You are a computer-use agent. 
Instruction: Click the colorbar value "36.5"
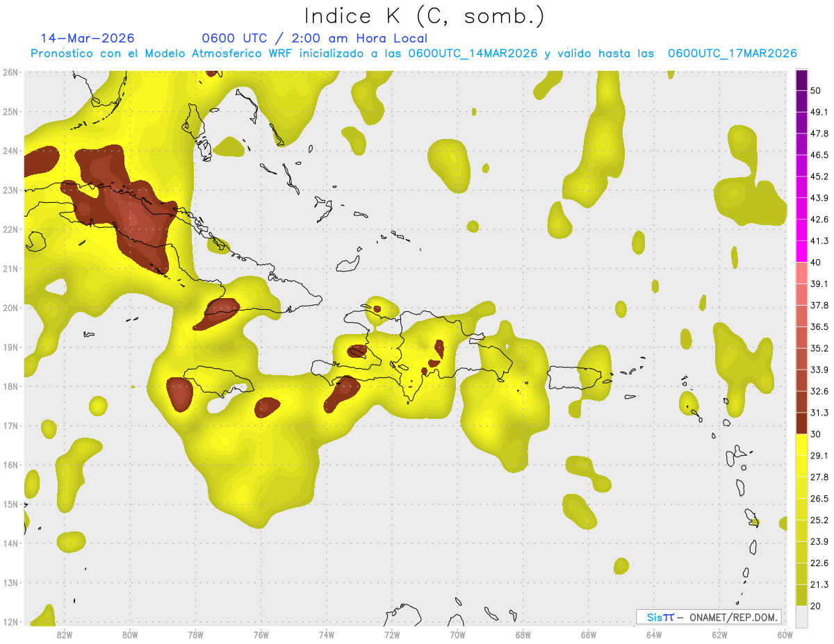tap(819, 327)
